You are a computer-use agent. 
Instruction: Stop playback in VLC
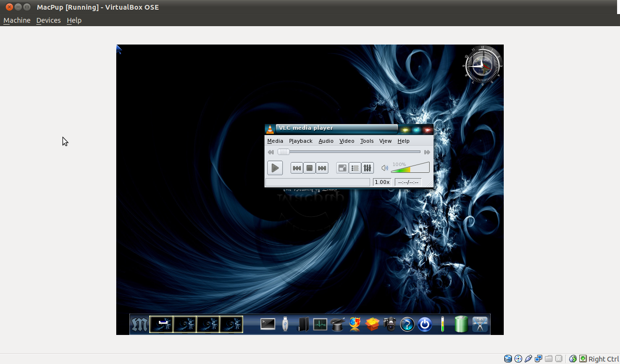[309, 168]
